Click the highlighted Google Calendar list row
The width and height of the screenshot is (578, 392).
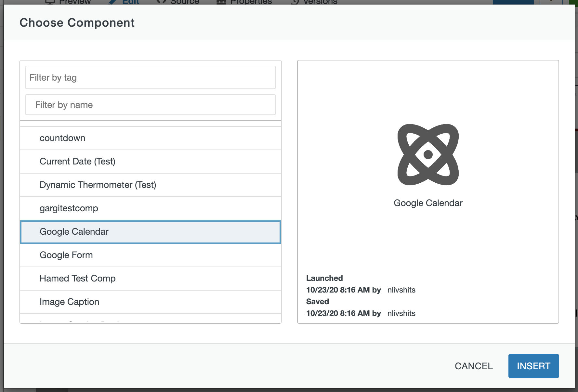[x=150, y=232]
